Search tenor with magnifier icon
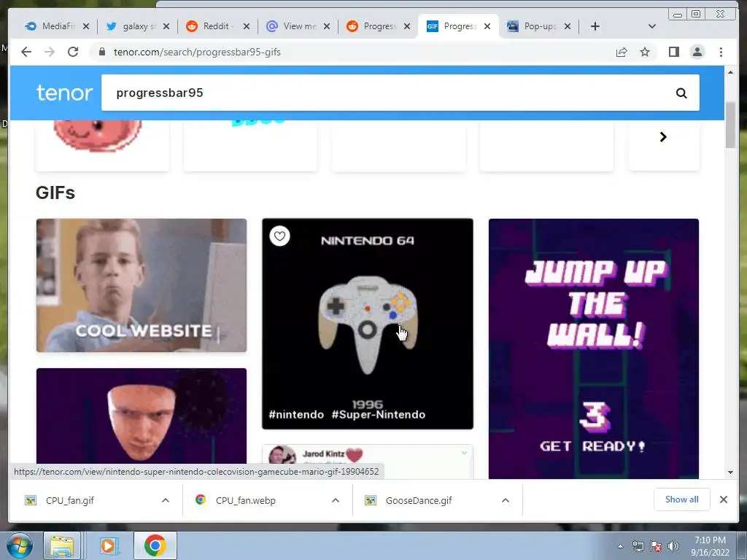The image size is (747, 560). tap(681, 93)
